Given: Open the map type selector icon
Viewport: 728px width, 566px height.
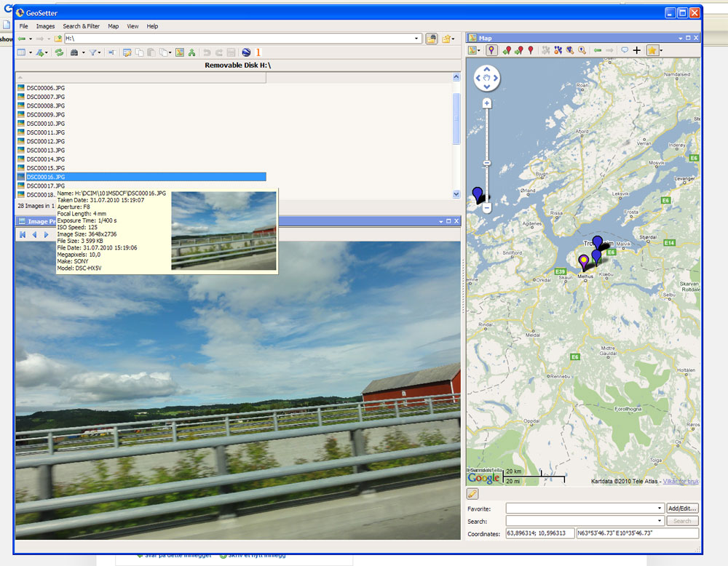Looking at the screenshot, I should pos(472,50).
